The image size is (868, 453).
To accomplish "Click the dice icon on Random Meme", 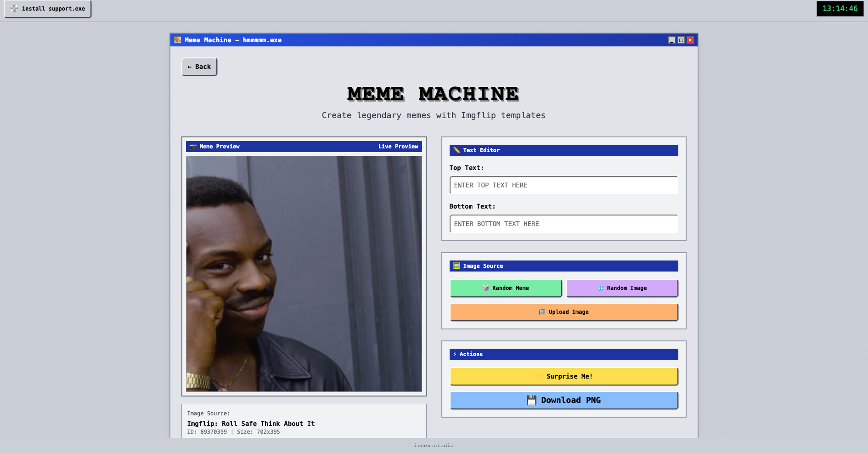I will click(x=485, y=288).
